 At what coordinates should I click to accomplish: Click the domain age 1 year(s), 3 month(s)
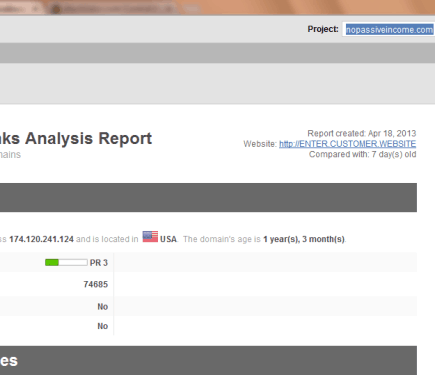304,239
